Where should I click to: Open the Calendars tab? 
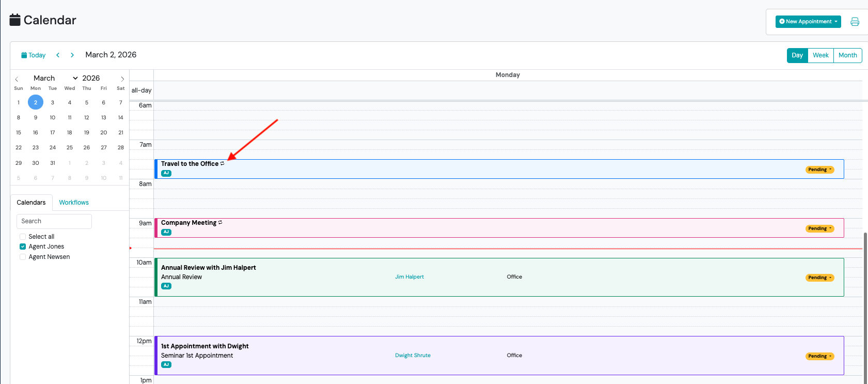pos(31,203)
